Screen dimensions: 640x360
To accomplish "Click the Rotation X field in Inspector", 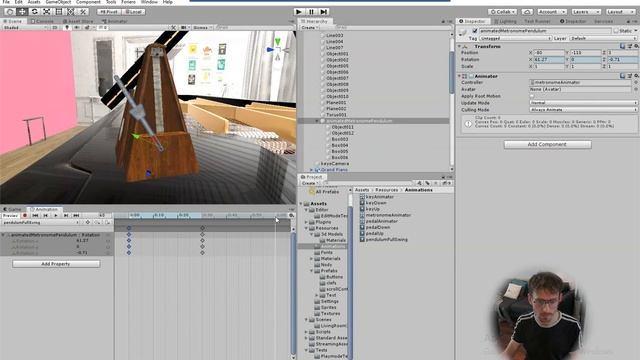I will click(549, 60).
